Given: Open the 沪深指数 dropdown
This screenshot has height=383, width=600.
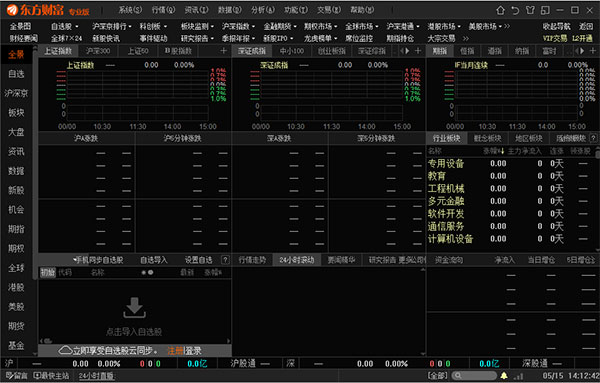Looking at the screenshot, I should click(x=238, y=26).
